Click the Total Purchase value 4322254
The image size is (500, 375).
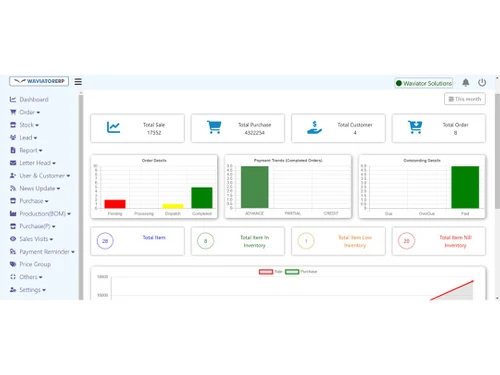coord(254,133)
